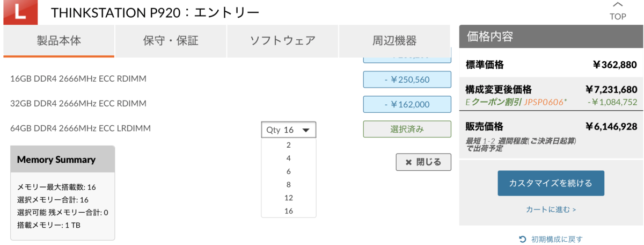Click the reset-configuration circular arrow icon

pos(523,239)
